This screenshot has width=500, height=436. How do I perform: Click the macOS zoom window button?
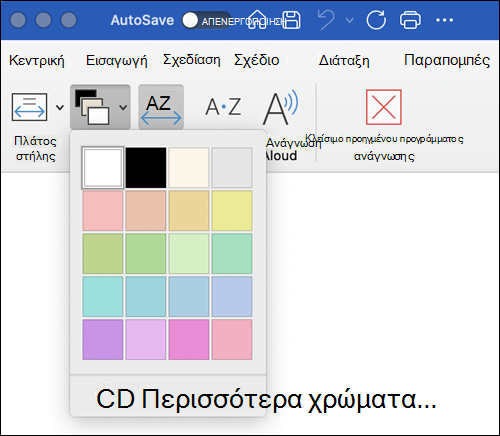[x=69, y=20]
